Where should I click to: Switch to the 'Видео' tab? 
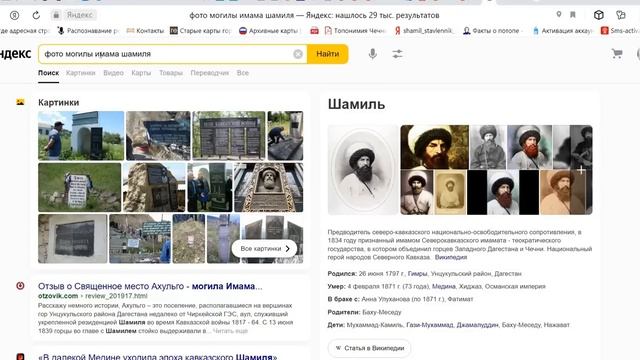[113, 73]
